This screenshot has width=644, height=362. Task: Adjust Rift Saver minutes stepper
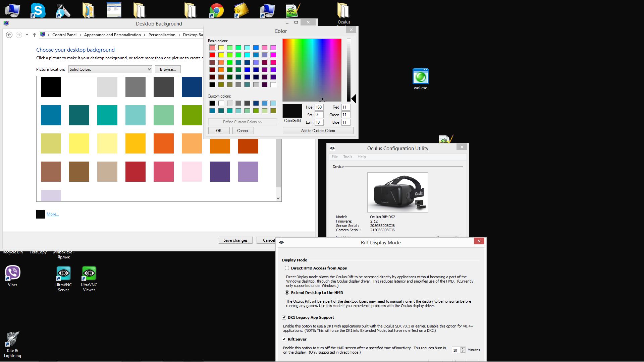click(x=463, y=350)
